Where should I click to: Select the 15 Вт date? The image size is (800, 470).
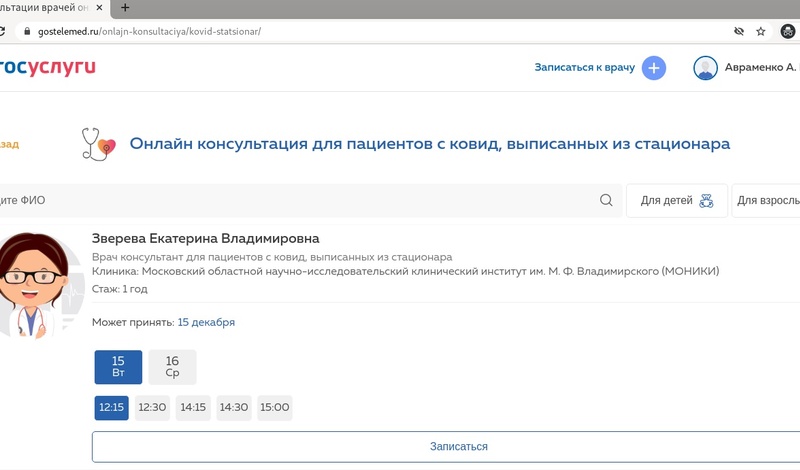[118, 367]
